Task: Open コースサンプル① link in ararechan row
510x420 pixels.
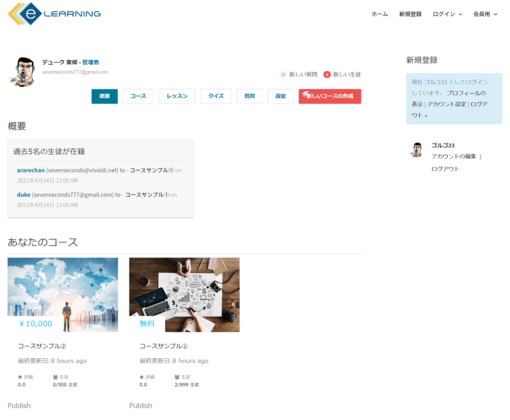Action: coord(152,170)
